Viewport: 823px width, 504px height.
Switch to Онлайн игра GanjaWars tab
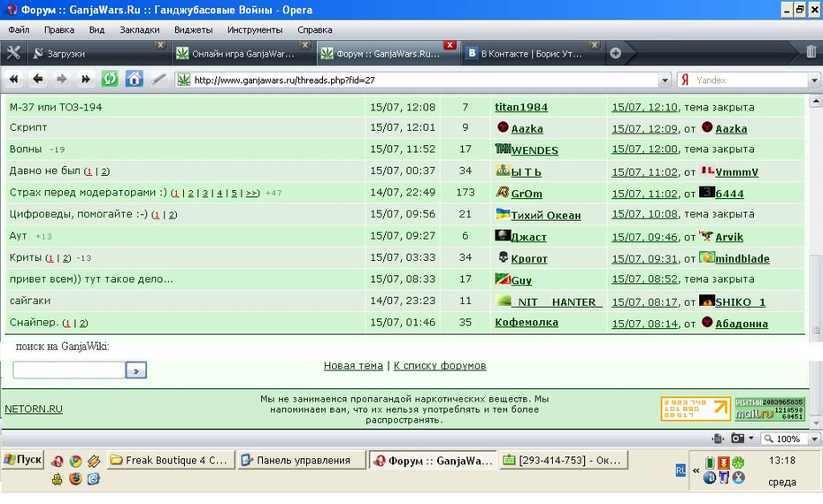[243, 53]
